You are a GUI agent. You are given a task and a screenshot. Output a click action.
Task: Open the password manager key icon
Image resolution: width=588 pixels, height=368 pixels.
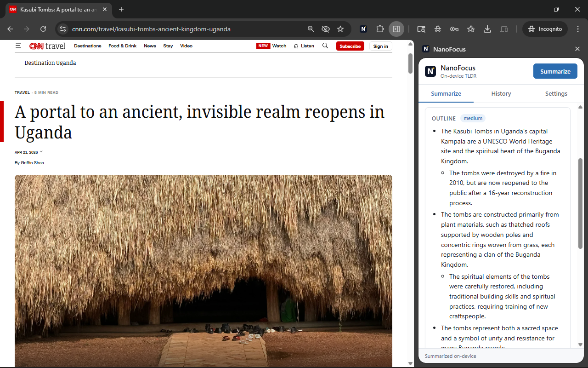(454, 29)
